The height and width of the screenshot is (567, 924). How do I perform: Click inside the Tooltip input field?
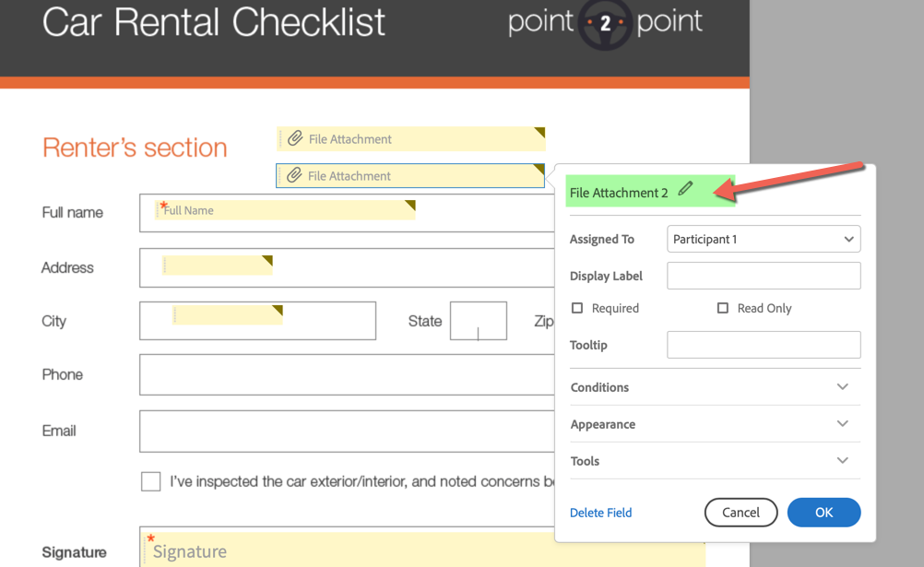(764, 345)
